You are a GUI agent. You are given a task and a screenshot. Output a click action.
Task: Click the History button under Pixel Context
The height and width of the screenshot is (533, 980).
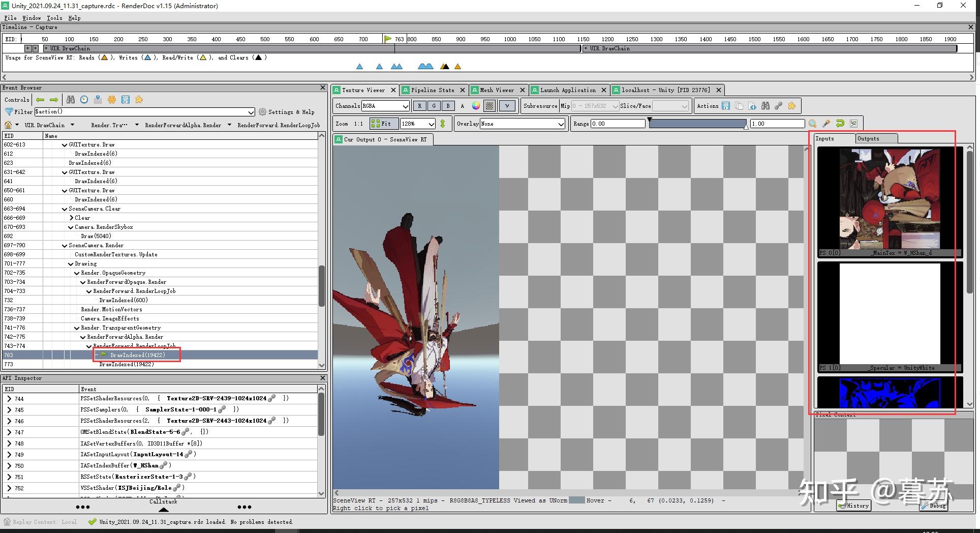point(854,506)
